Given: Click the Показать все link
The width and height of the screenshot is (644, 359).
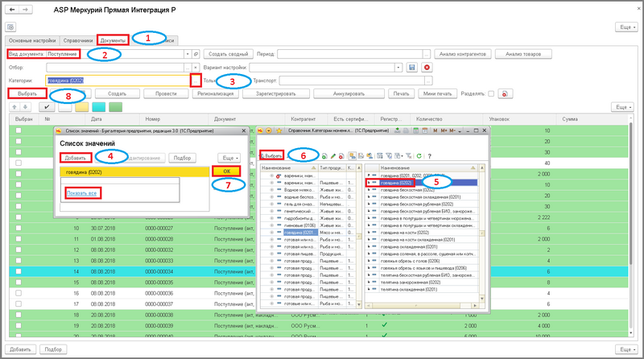Looking at the screenshot, I should (x=82, y=193).
